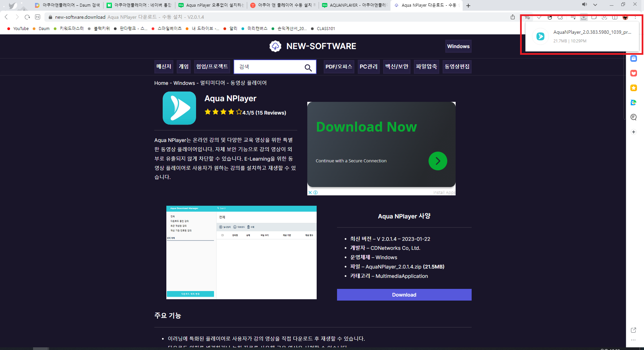Switch to Aqua nPlayer 오류없이 tab
644x350 pixels.
(211, 5)
